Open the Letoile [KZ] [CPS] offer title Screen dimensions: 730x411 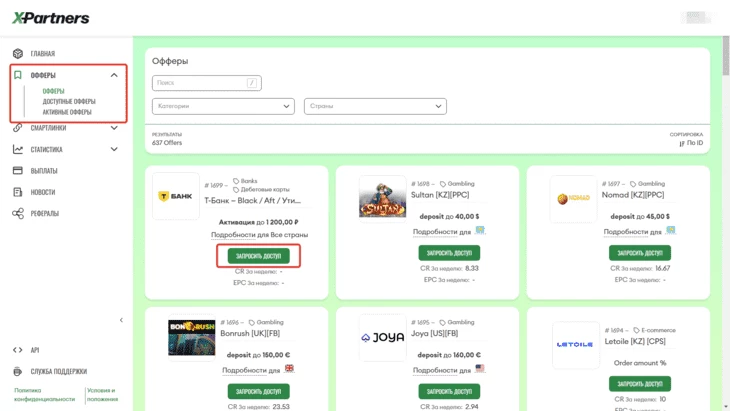point(635,342)
